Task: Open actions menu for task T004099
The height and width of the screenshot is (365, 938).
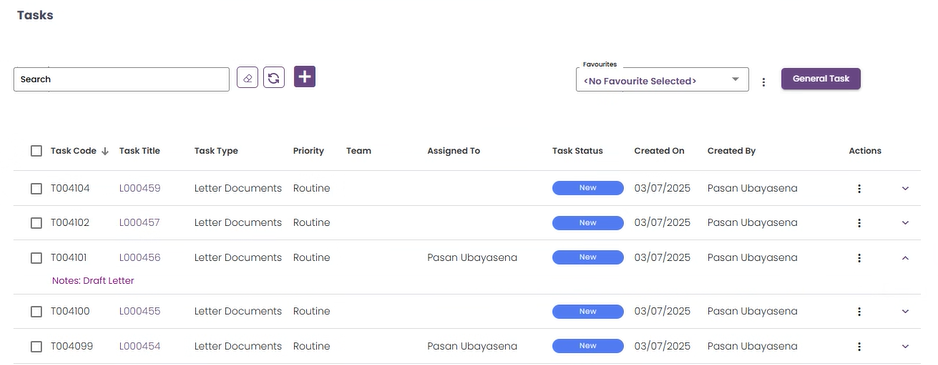Action: (x=859, y=346)
